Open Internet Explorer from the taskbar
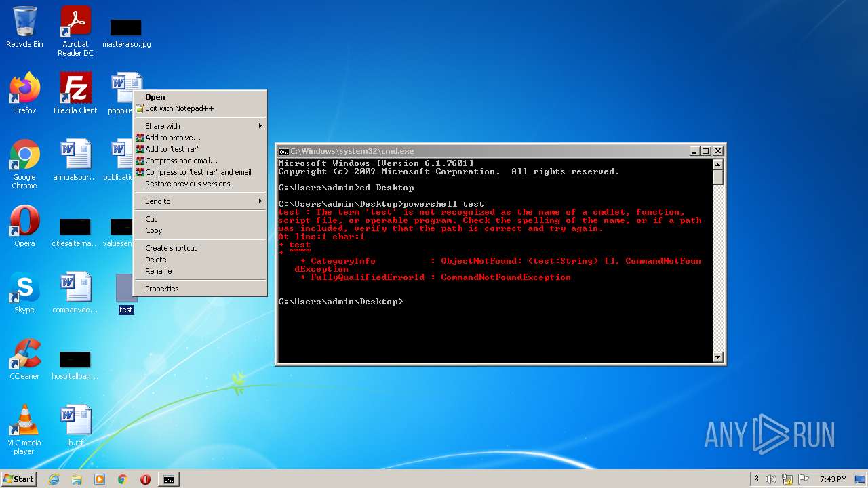 coord(54,479)
